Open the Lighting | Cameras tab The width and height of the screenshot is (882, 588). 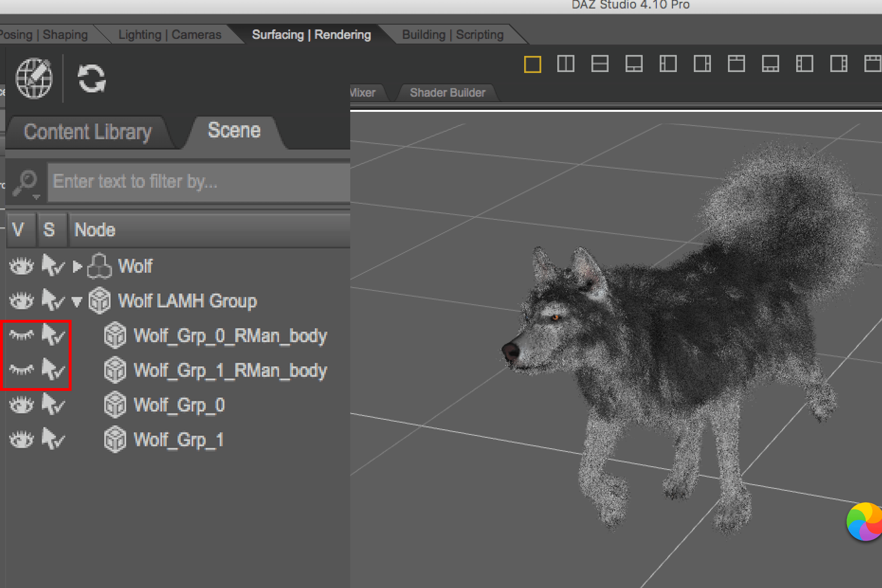169,35
